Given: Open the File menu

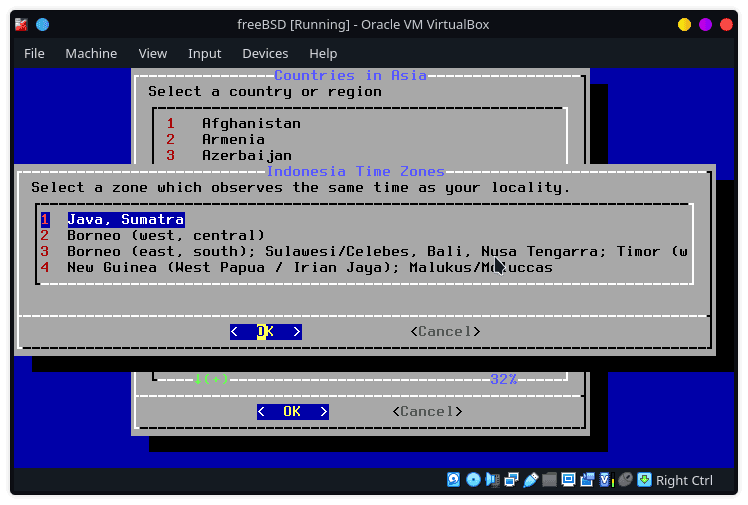Looking at the screenshot, I should [34, 53].
